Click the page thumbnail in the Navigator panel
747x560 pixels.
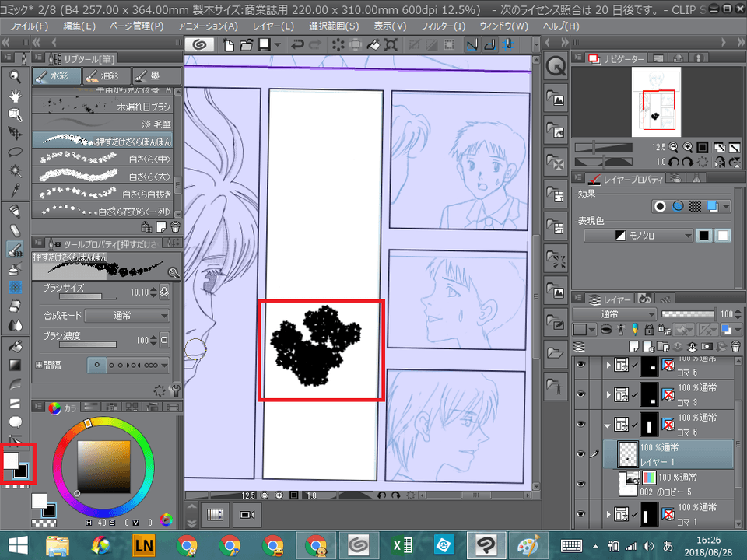point(658,101)
